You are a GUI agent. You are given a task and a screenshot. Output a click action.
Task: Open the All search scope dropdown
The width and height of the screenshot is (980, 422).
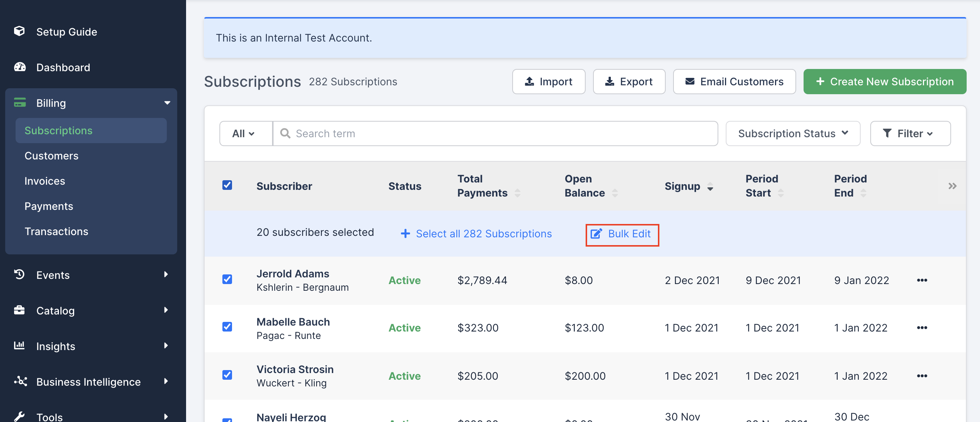246,133
